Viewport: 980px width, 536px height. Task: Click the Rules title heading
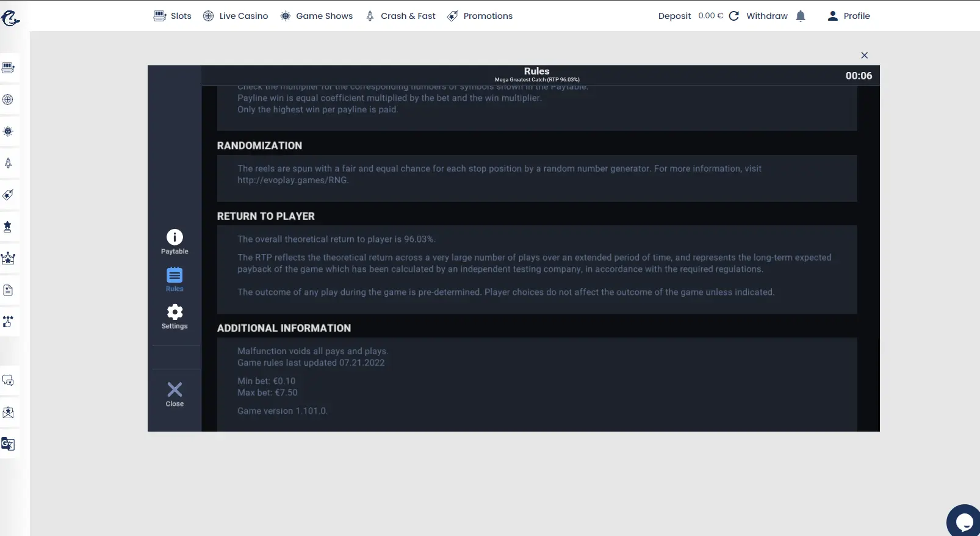536,71
